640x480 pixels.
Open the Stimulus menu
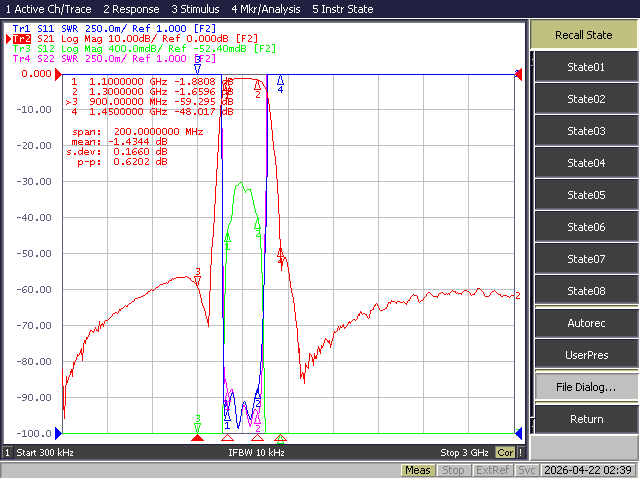195,9
